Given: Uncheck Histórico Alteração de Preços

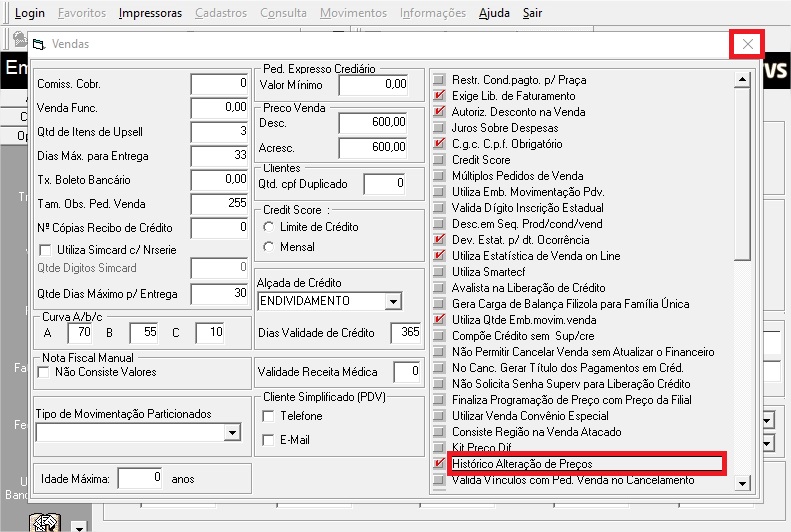Looking at the screenshot, I should tap(439, 463).
